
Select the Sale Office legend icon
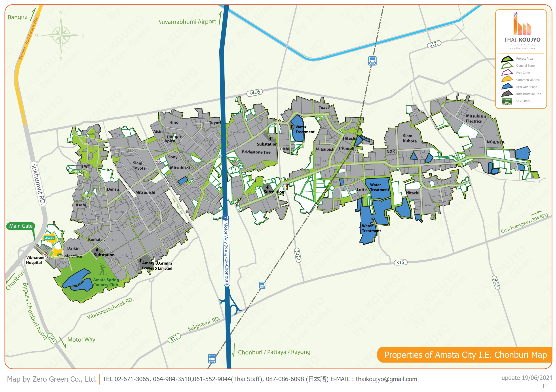[x=507, y=101]
